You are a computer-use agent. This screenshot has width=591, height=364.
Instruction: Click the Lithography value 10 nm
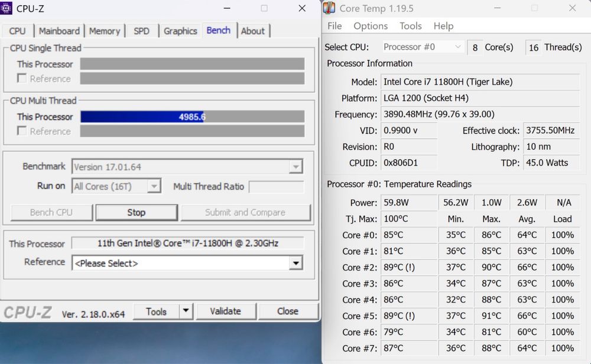coord(551,147)
